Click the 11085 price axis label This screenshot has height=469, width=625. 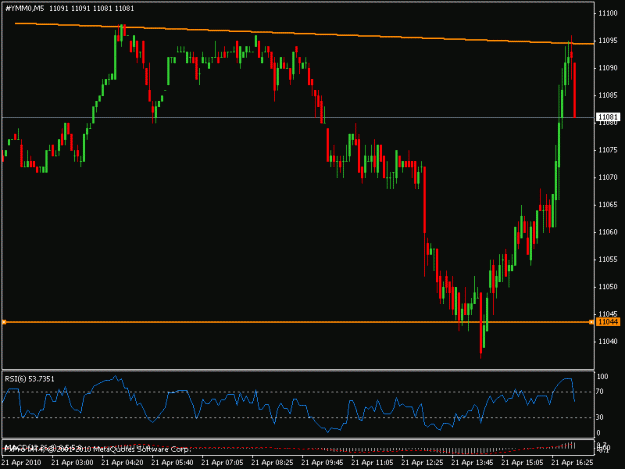pyautogui.click(x=608, y=95)
